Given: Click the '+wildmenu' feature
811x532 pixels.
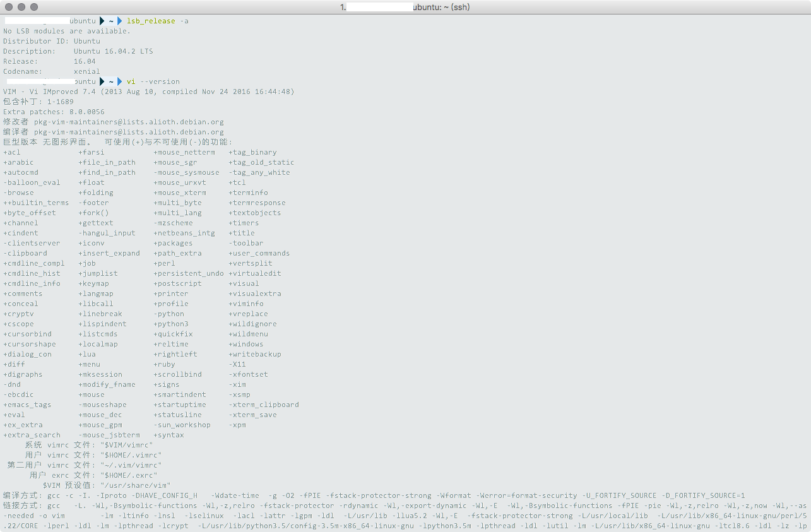Looking at the screenshot, I should tap(249, 334).
